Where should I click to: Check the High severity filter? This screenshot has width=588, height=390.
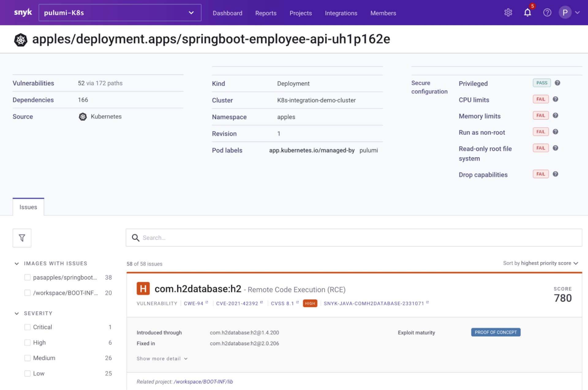27,342
